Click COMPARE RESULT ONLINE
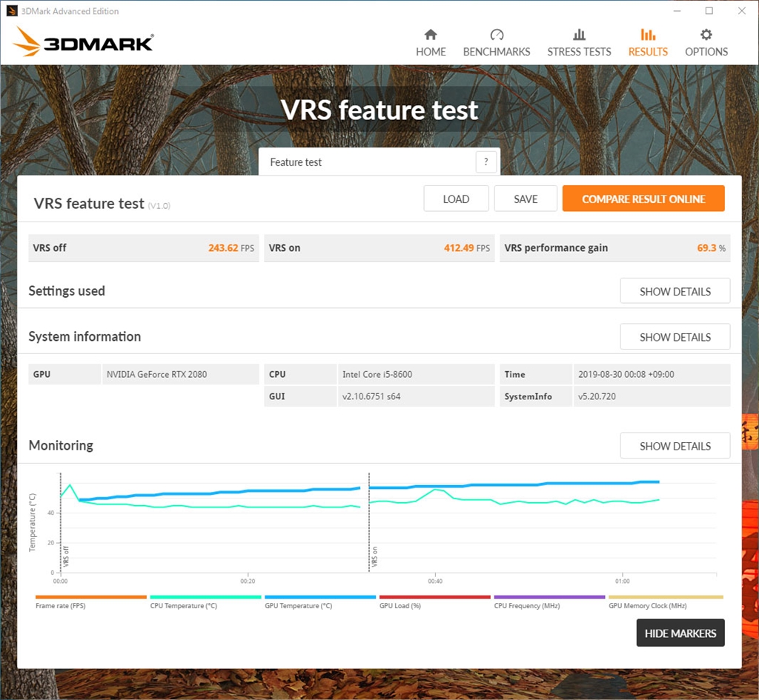Screen dimensions: 759x700 [x=643, y=199]
